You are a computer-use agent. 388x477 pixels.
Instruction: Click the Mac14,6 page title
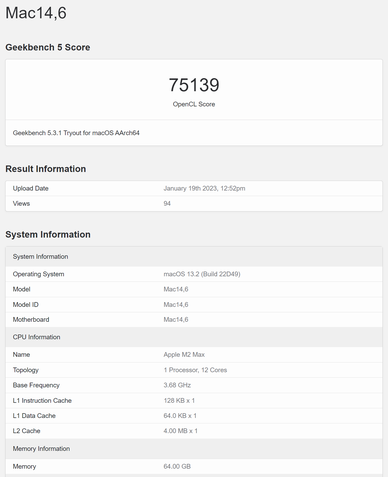pos(36,13)
